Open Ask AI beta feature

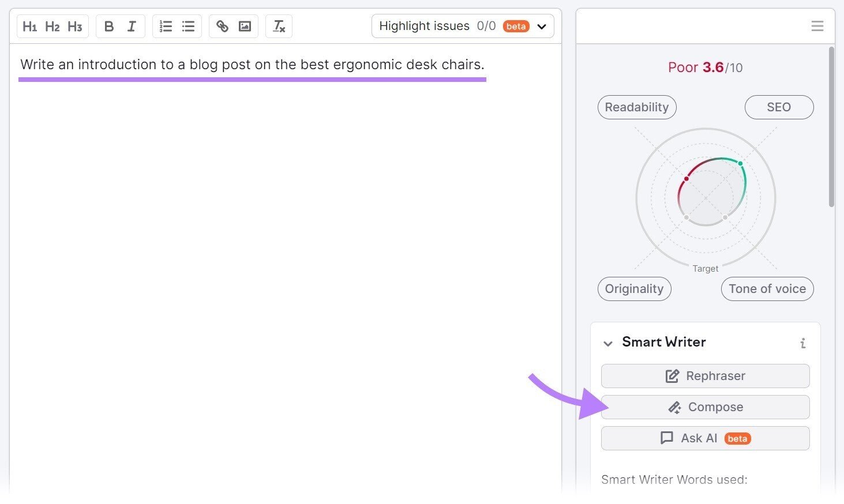[705, 438]
